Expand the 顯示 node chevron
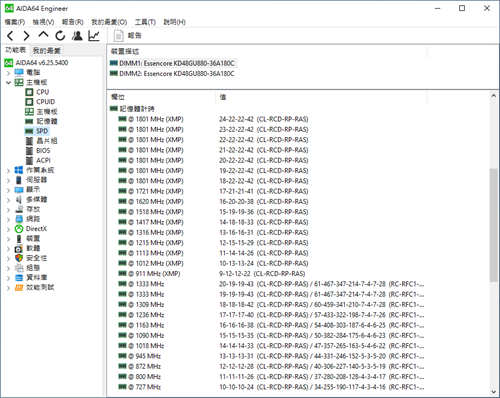 (9, 190)
